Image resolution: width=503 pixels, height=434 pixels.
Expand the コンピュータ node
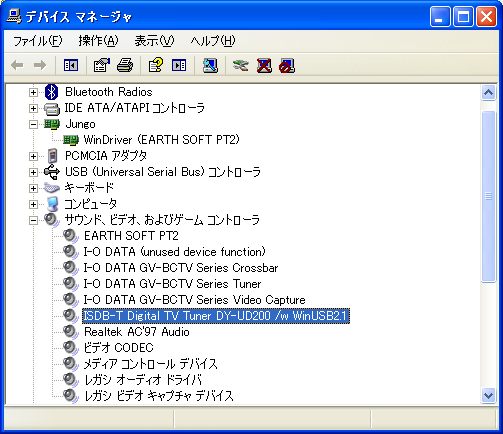[33, 204]
